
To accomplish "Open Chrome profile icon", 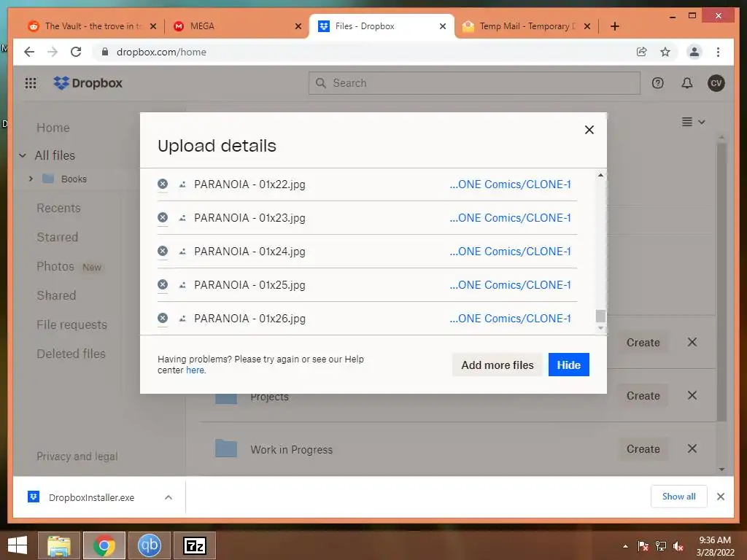I will [x=694, y=52].
